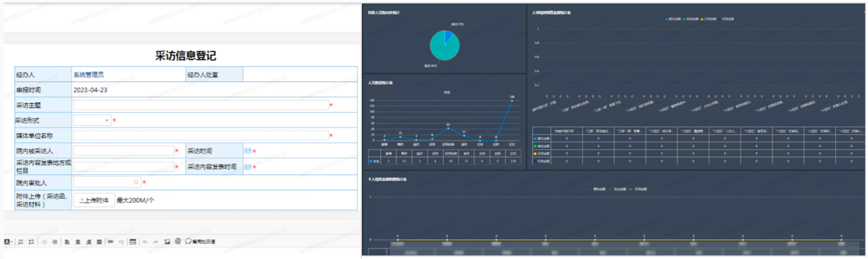Screen dimensions: 868x259
Task: Remove hyperlink with the unlink icon
Action: click(x=121, y=242)
